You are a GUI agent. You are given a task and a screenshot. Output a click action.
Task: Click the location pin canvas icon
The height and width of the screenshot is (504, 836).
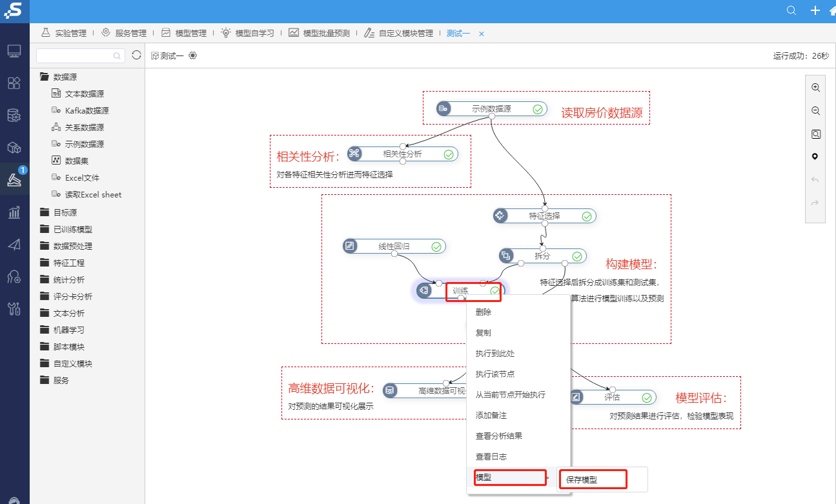pyautogui.click(x=815, y=157)
